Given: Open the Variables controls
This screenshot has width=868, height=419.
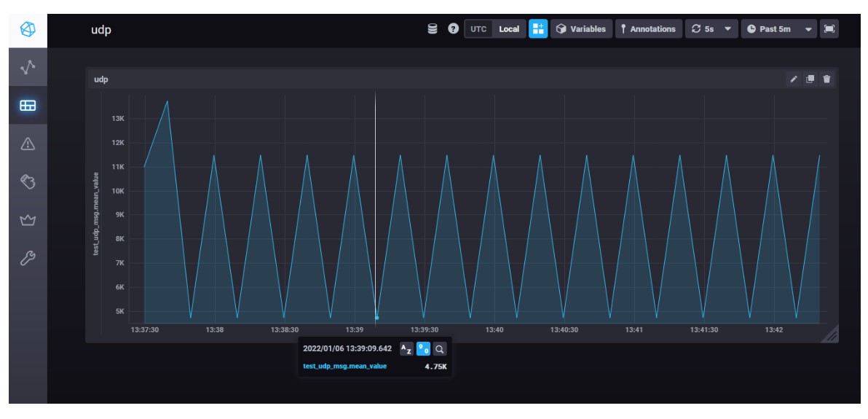Looking at the screenshot, I should point(581,29).
